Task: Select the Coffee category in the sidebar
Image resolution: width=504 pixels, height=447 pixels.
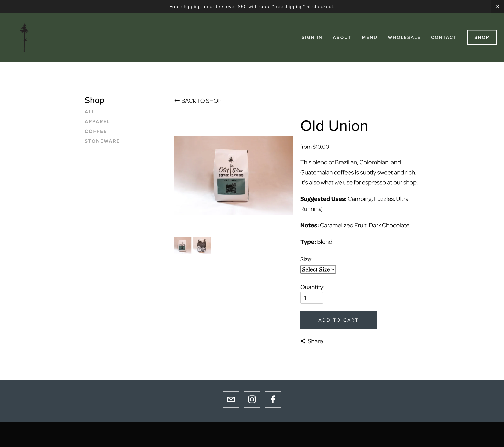Action: 96,131
